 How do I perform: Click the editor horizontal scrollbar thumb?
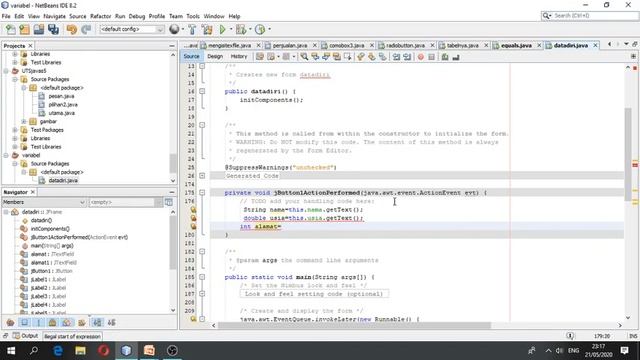pyautogui.click(x=354, y=325)
